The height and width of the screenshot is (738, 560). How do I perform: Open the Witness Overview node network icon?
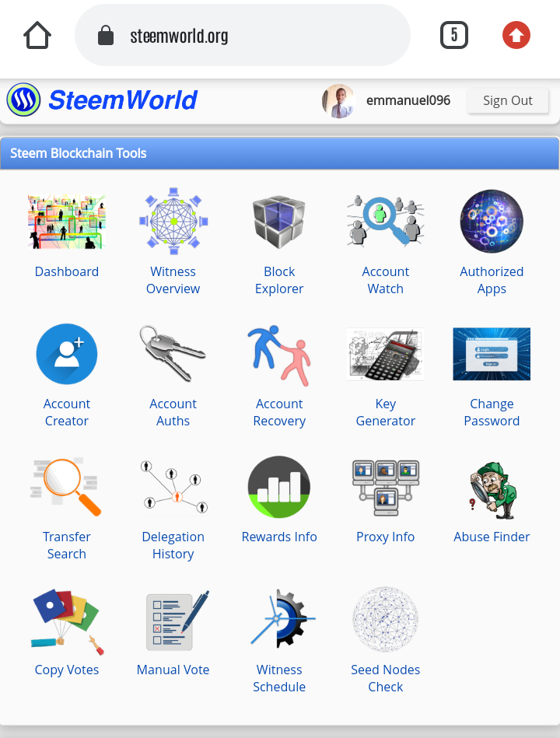point(173,221)
